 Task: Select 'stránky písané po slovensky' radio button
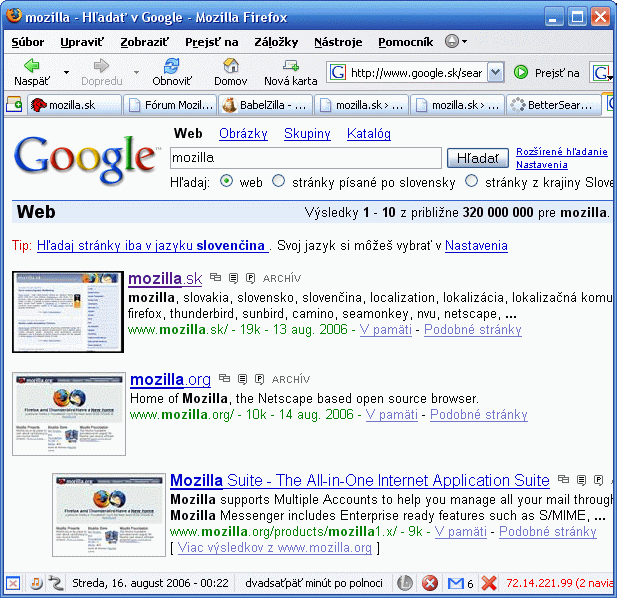click(278, 181)
